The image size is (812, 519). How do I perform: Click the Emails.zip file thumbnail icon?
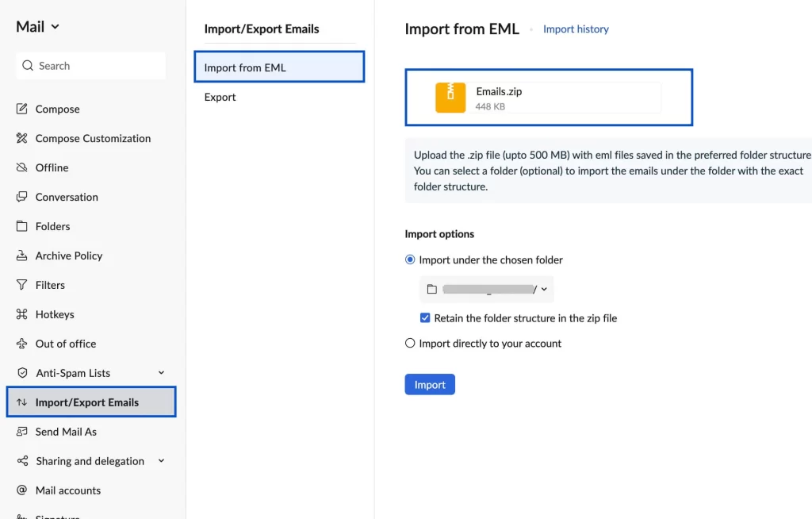point(450,97)
